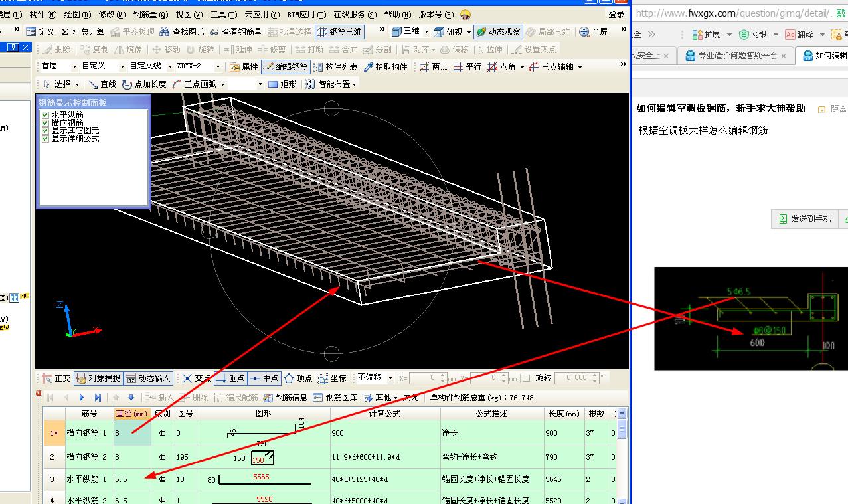This screenshot has height=504, width=848.
Task: Run 汇总计算 summary calculation
Action: (x=82, y=31)
